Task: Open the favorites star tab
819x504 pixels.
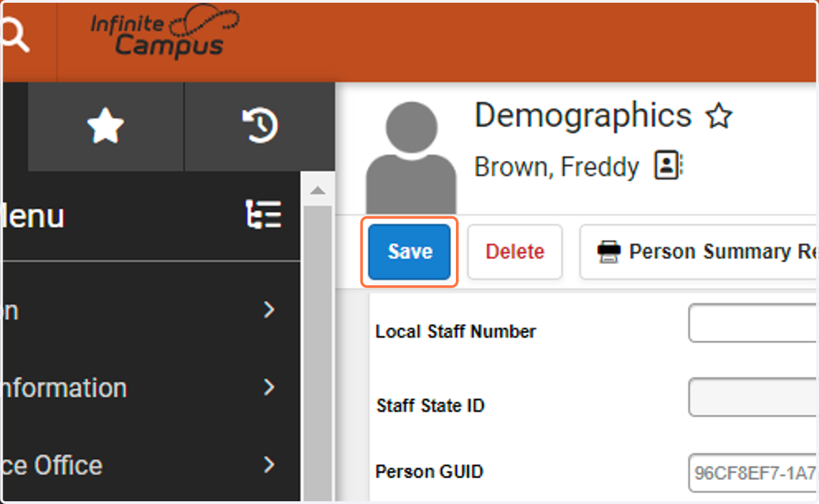Action: coord(105,126)
